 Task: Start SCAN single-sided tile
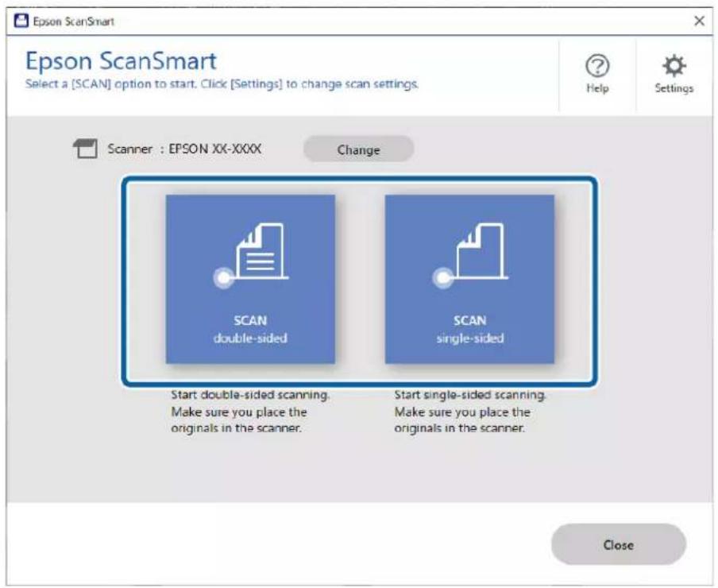469,280
